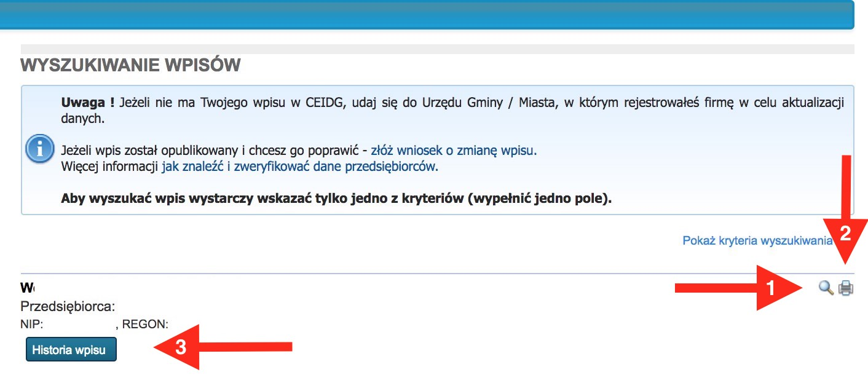The height and width of the screenshot is (375, 868).
Task: Click the 'Przedsiębiorca:' label
Action: coord(68,306)
